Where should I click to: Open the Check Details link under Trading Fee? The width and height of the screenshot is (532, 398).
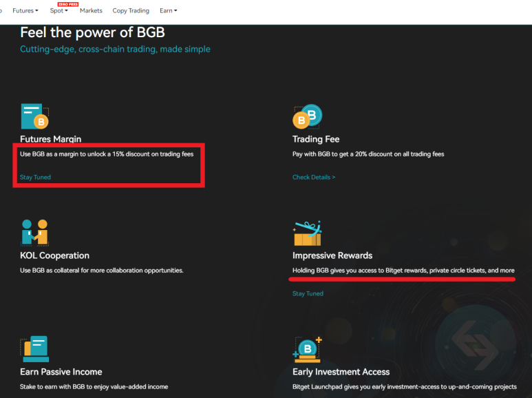point(314,177)
